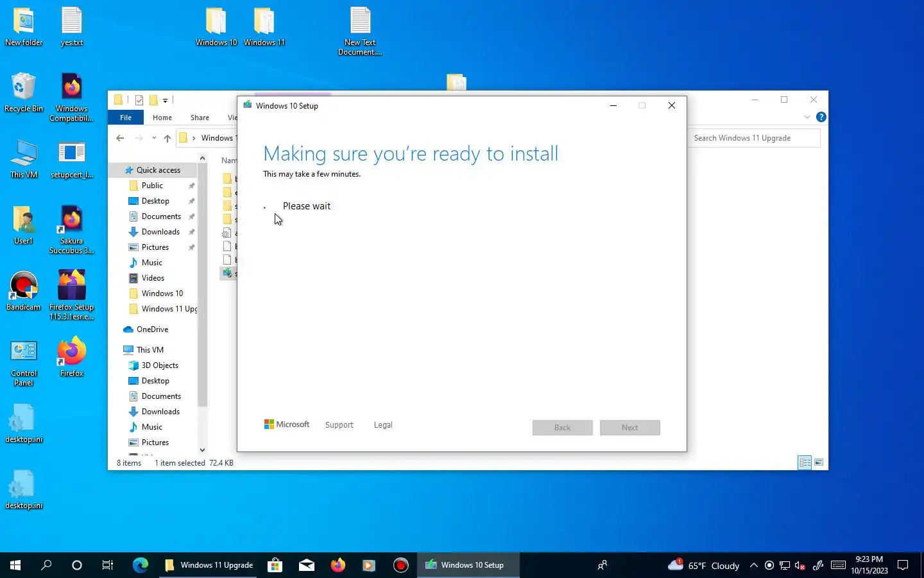
Task: Click the Search Windows 11 Upgrade box
Action: coord(753,138)
